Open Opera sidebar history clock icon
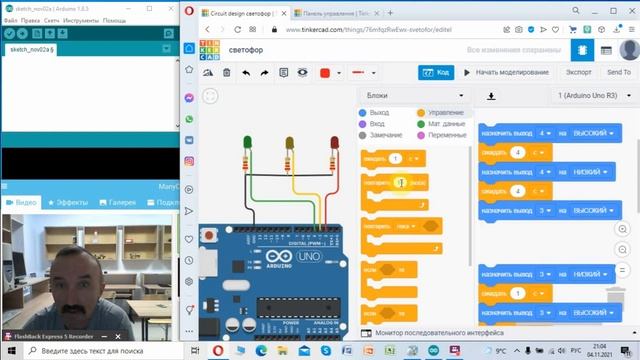Screen dimensions: 640x360 (x=189, y=260)
